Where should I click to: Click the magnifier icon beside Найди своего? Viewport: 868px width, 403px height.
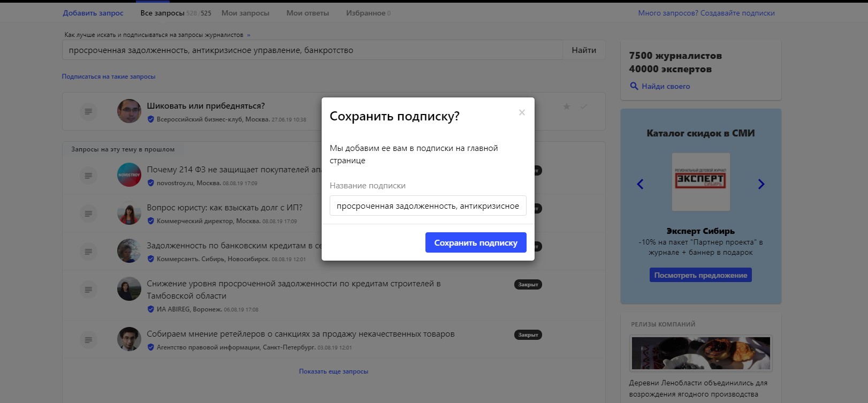point(634,86)
